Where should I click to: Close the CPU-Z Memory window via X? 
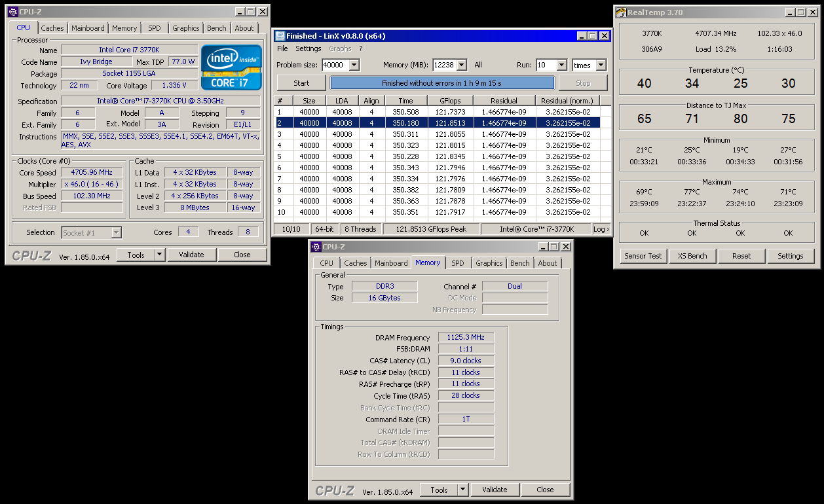(x=565, y=247)
